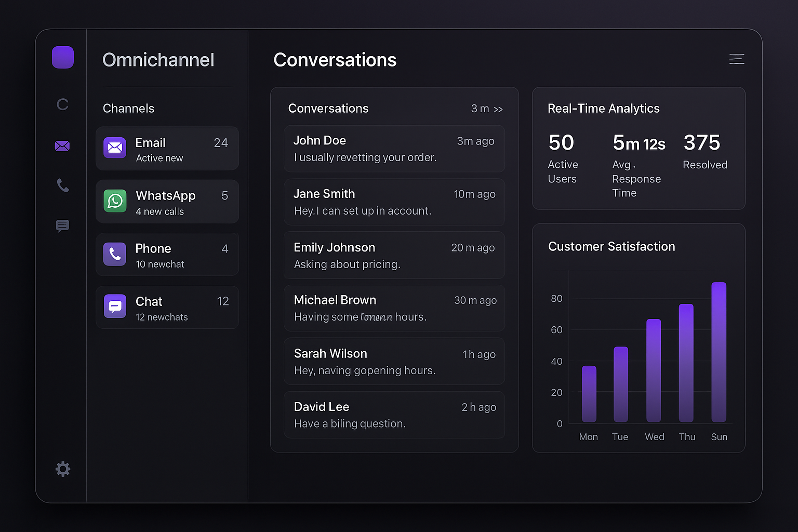Click the purple app logo above the sidebar
798x532 pixels.
62,57
